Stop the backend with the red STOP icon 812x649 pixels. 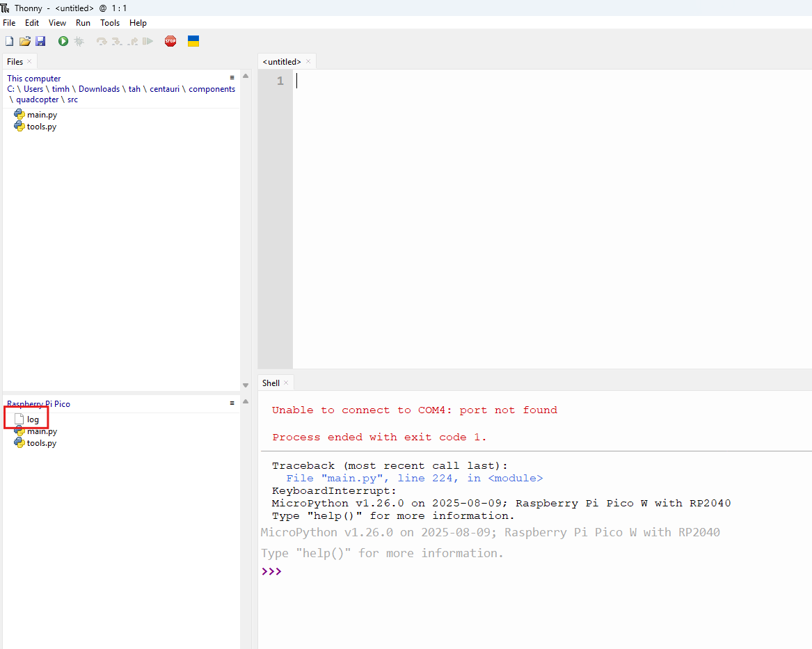[170, 42]
